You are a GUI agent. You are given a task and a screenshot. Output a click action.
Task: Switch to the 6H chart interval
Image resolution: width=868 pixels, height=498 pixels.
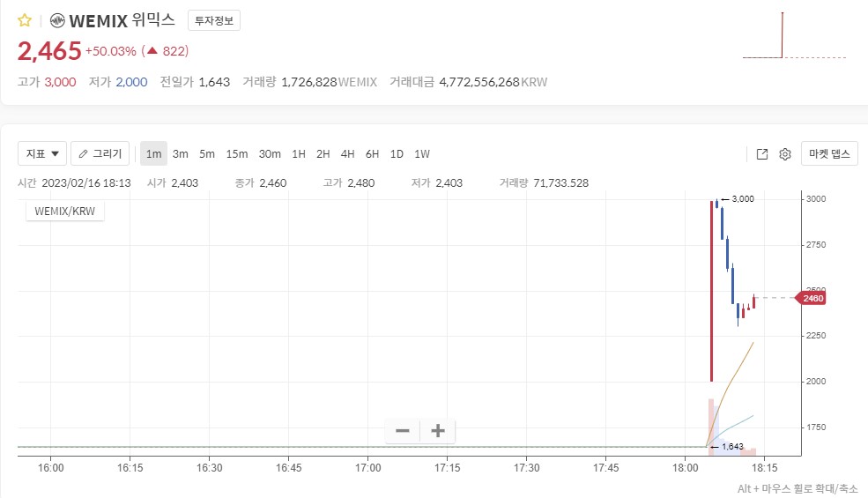click(372, 154)
